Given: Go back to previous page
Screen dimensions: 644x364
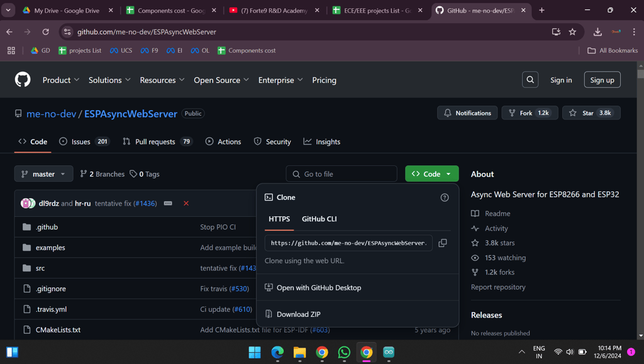Looking at the screenshot, I should click(9, 31).
